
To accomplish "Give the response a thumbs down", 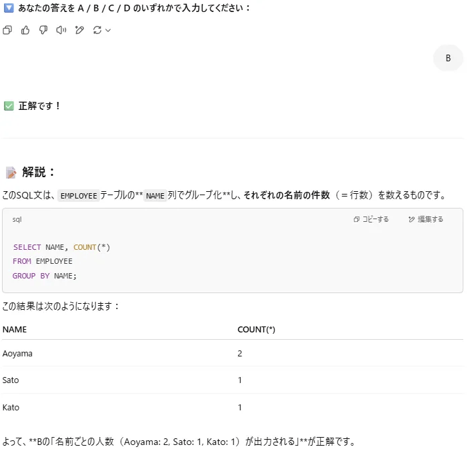I will (43, 30).
